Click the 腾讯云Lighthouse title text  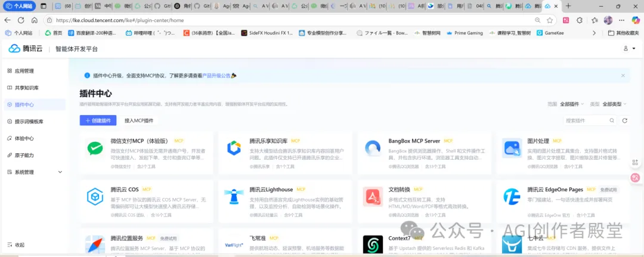click(x=271, y=189)
